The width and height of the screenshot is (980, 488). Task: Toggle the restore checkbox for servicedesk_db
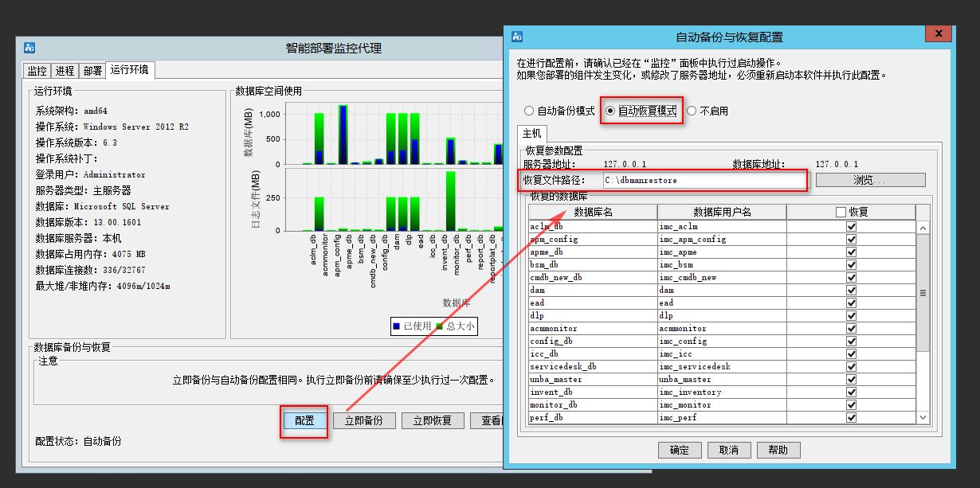[851, 367]
